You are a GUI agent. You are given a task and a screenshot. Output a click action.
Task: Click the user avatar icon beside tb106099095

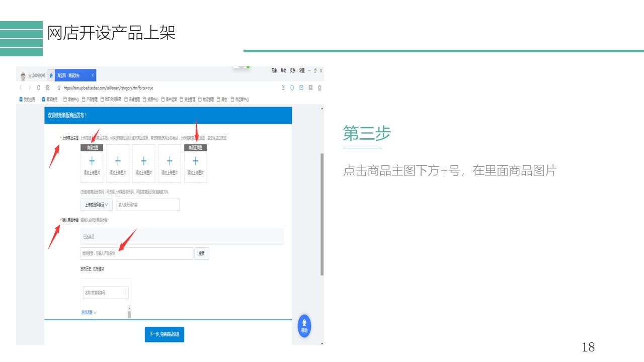tap(23, 76)
